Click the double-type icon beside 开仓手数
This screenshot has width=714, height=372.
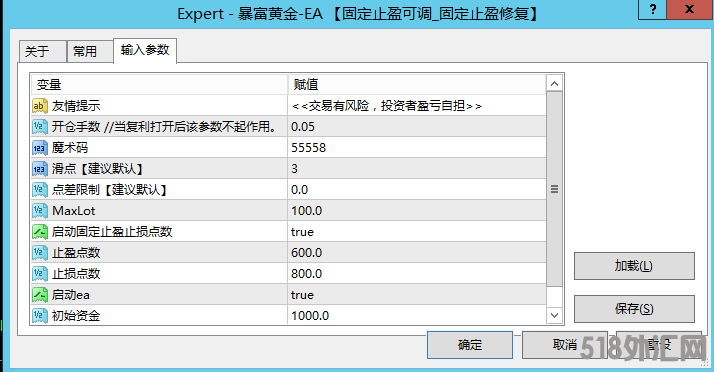(40, 127)
